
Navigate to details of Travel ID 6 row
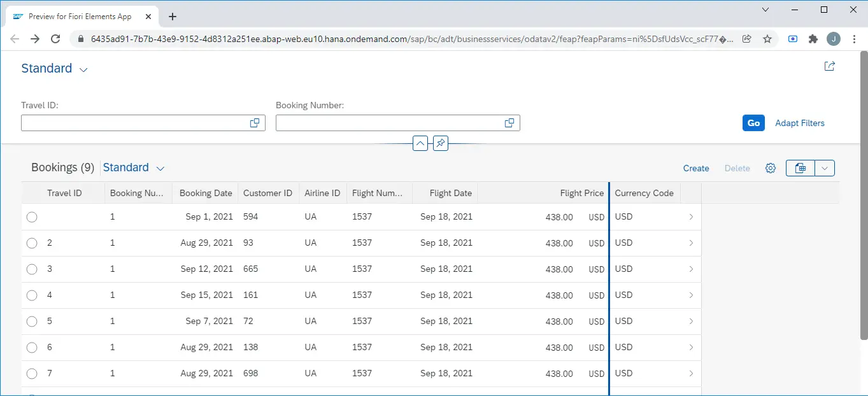[691, 348]
